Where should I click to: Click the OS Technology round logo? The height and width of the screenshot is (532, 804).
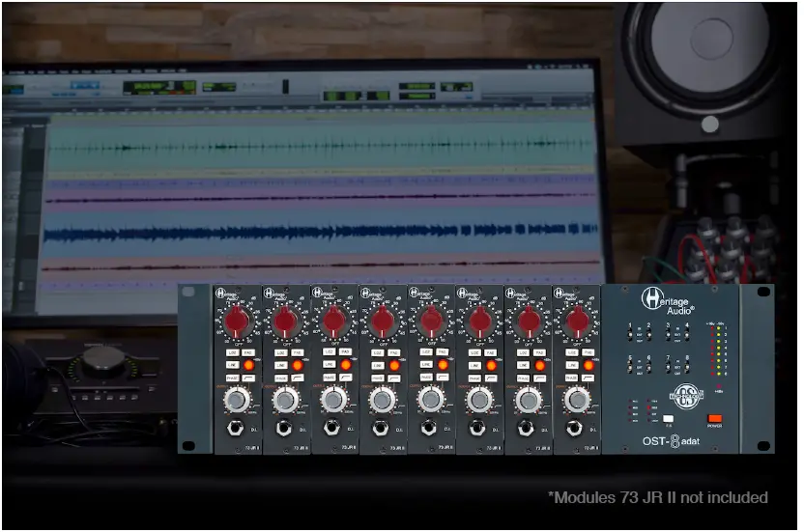point(687,396)
